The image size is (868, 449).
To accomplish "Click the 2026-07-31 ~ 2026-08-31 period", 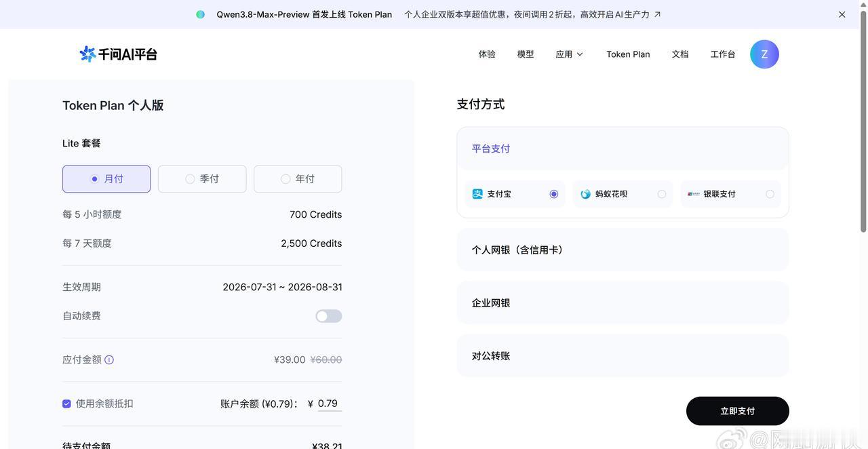I will pos(282,287).
